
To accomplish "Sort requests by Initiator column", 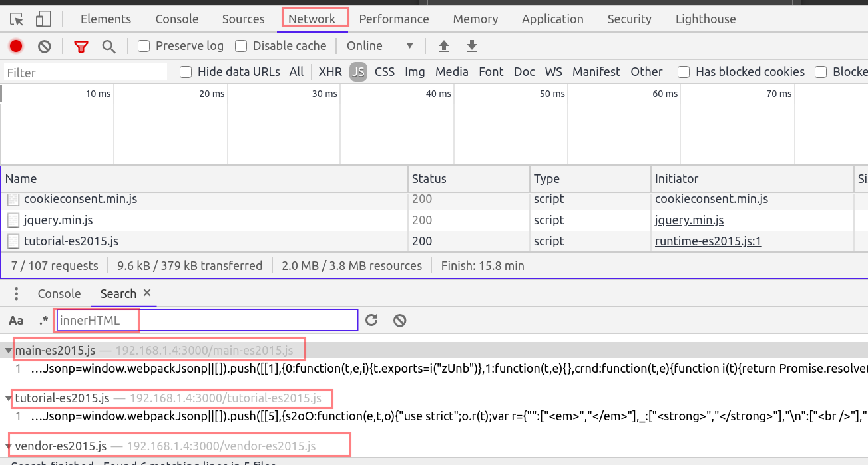I will point(752,178).
